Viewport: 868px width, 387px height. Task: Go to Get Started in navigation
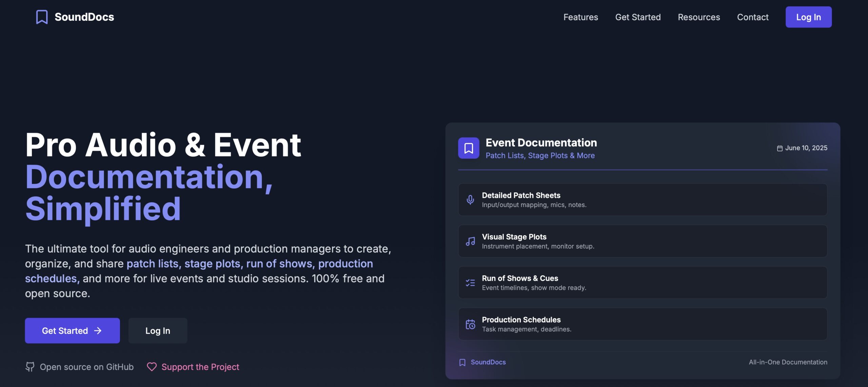638,17
